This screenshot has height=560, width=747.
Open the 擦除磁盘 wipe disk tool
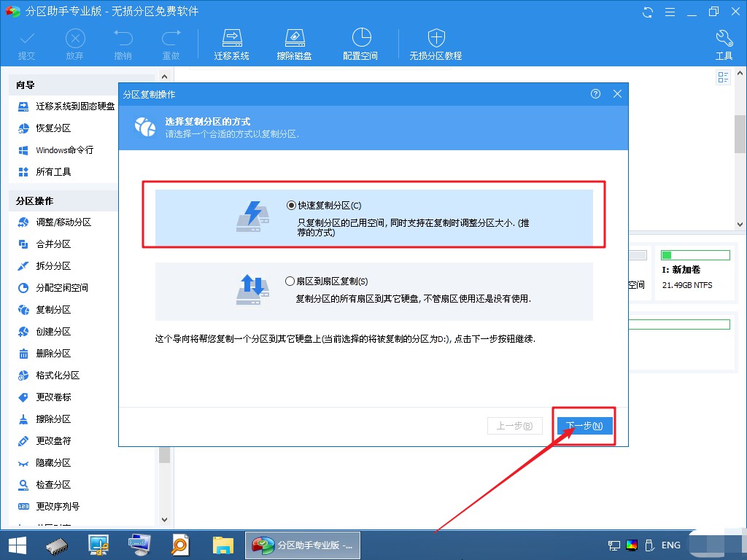tap(295, 44)
